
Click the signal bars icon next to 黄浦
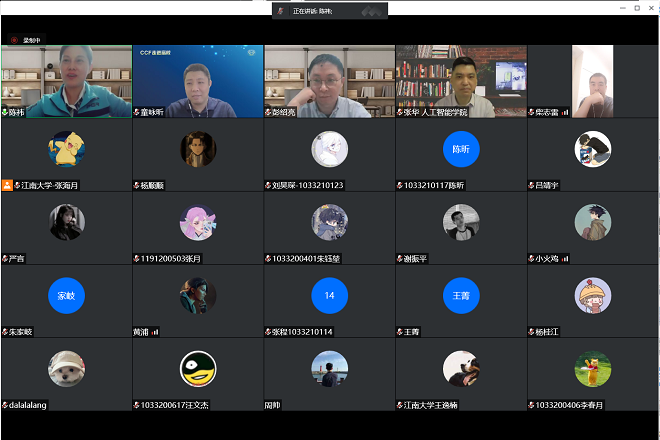155,331
